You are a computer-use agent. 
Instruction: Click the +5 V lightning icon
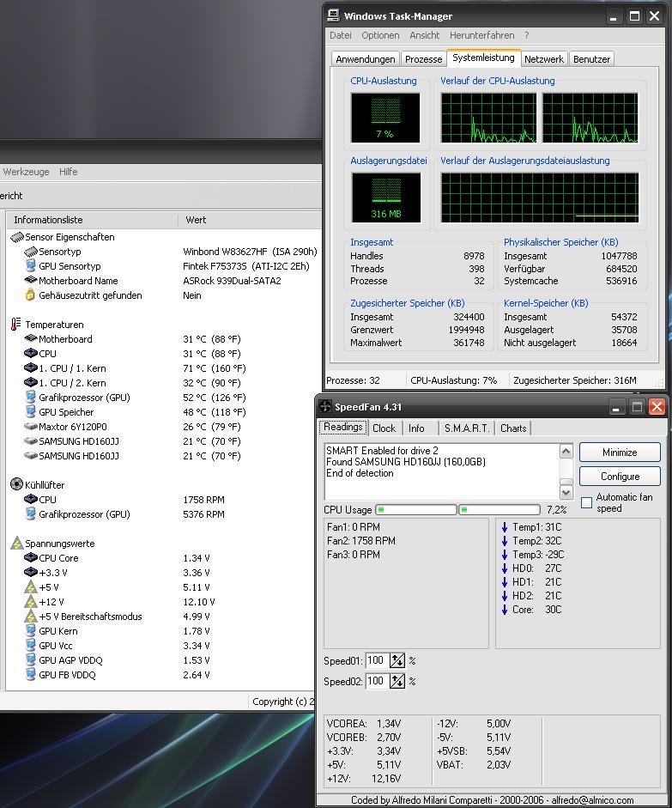31,587
